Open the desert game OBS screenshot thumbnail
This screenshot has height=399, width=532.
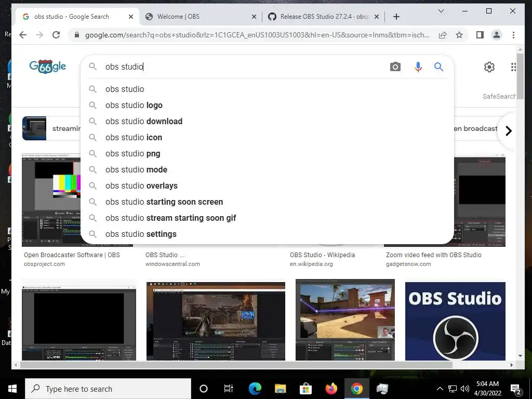(x=345, y=320)
